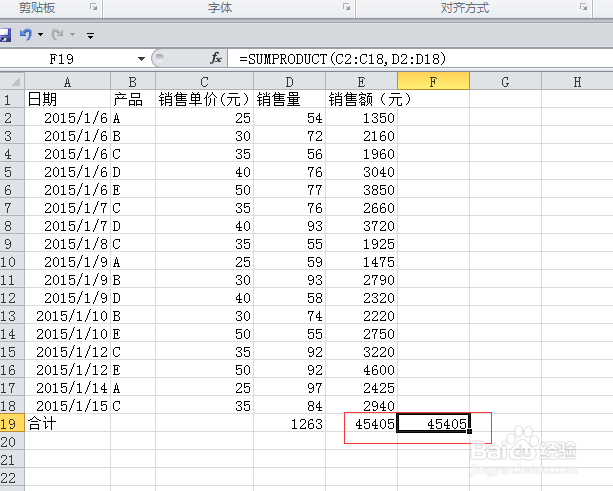The width and height of the screenshot is (613, 491).
Task: Click sales amount cell 2160
Action: point(362,136)
